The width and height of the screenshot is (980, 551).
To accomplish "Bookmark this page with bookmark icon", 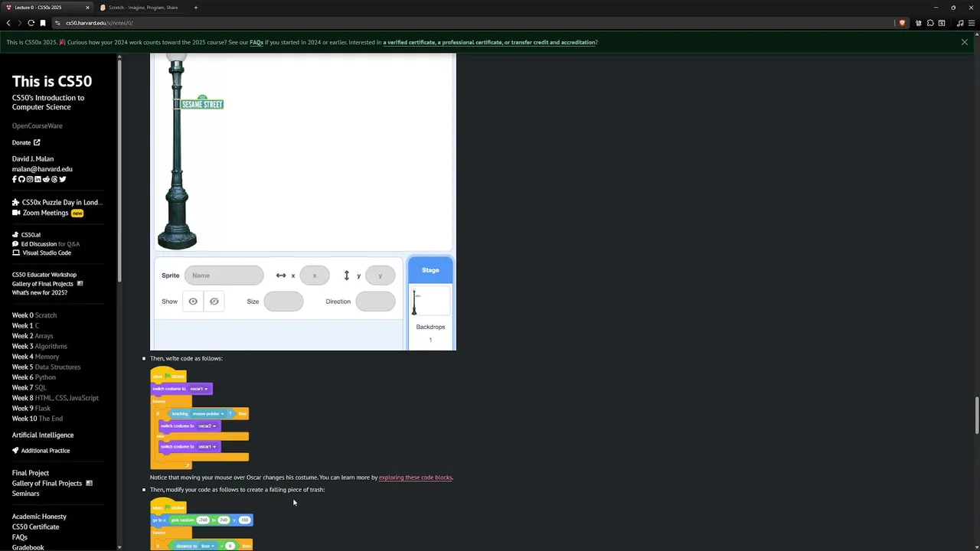I will point(43,23).
